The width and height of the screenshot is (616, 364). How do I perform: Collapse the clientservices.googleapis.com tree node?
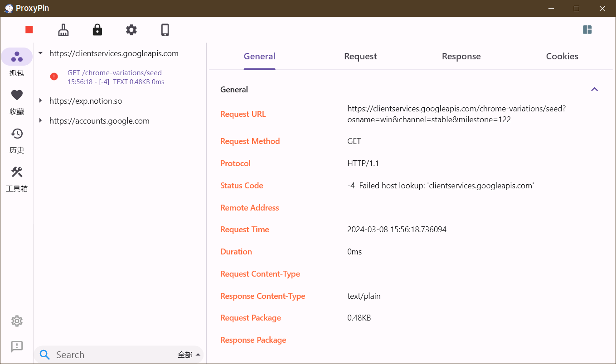[x=41, y=53]
